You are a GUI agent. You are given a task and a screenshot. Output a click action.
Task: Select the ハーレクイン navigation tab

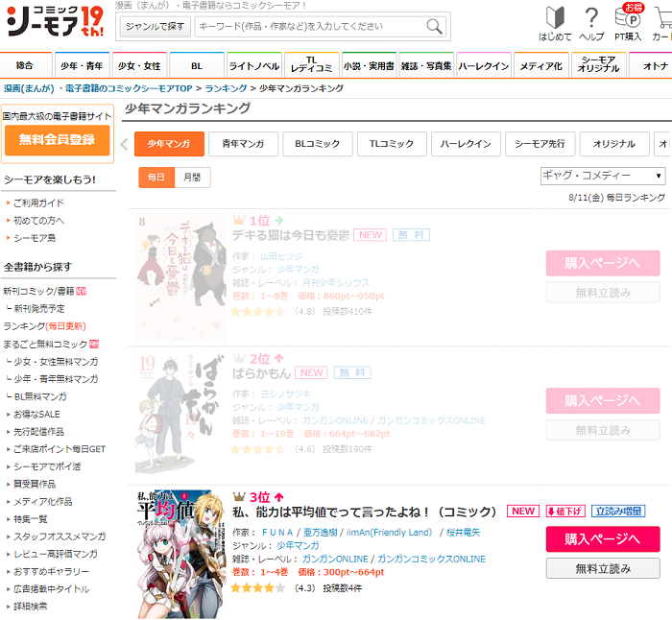pyautogui.click(x=484, y=65)
